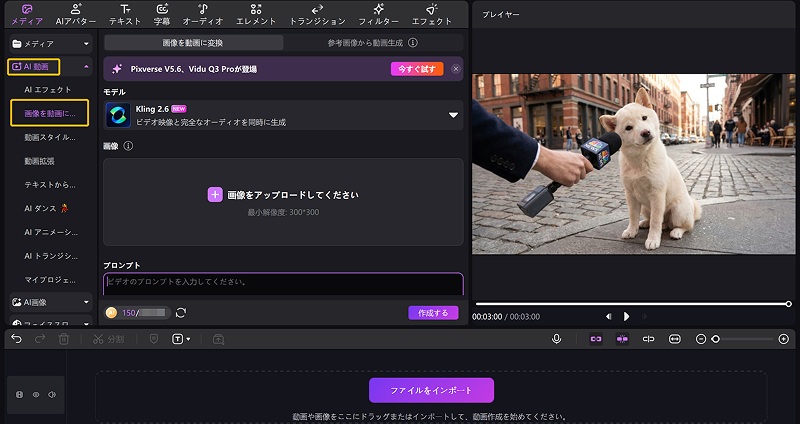Focus the プロンプト prompt input field
800x424 pixels.
click(x=283, y=284)
